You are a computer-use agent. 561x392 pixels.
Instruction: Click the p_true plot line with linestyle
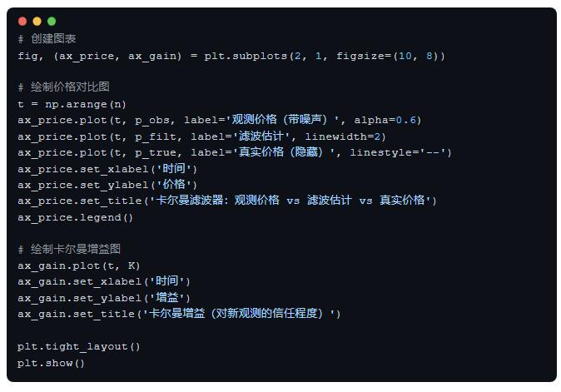pos(235,152)
